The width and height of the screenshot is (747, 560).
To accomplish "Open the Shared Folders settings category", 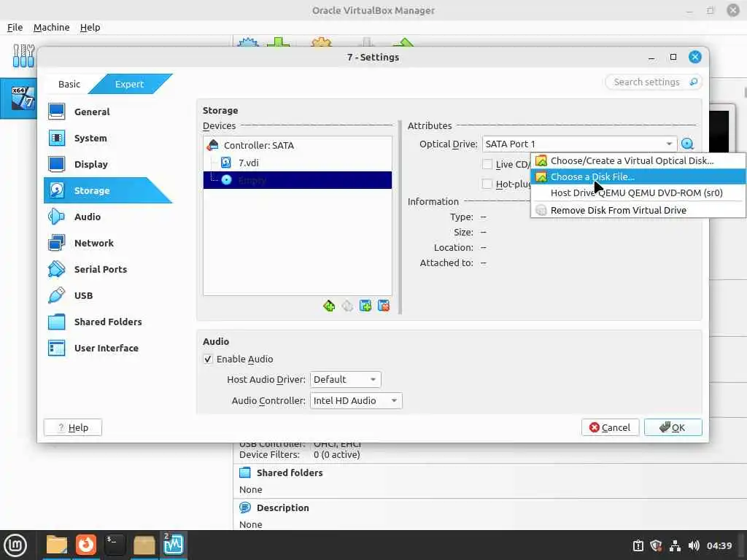I will click(x=108, y=322).
